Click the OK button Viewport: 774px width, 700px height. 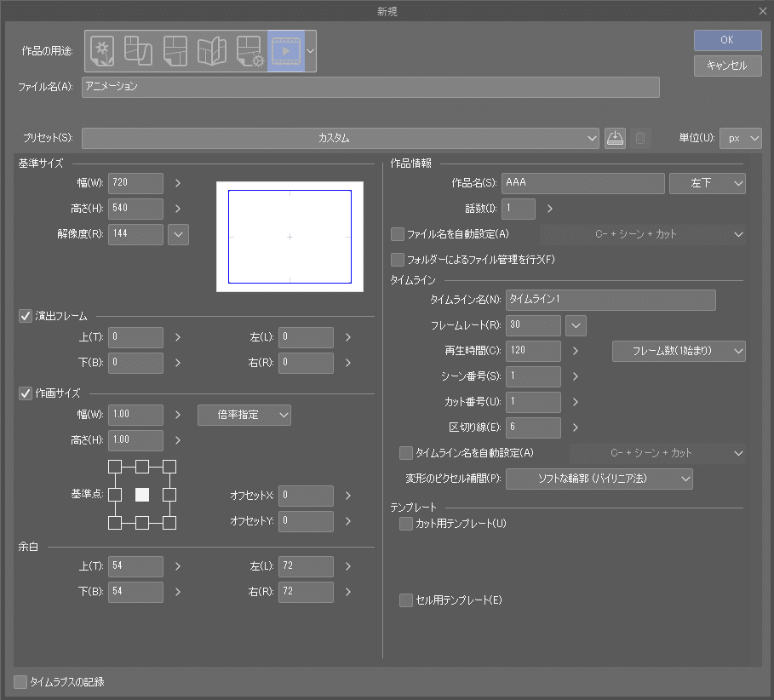727,40
